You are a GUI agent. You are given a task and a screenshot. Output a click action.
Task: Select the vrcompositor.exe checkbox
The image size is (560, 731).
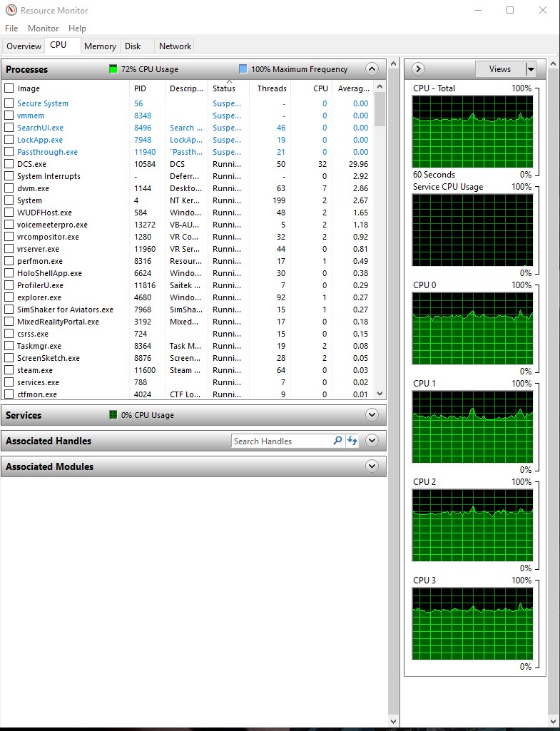coord(9,237)
